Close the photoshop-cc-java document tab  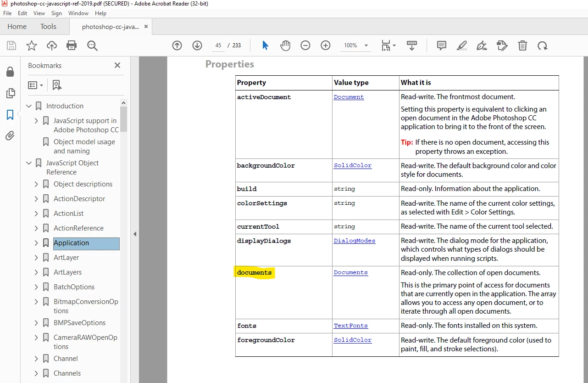146,27
